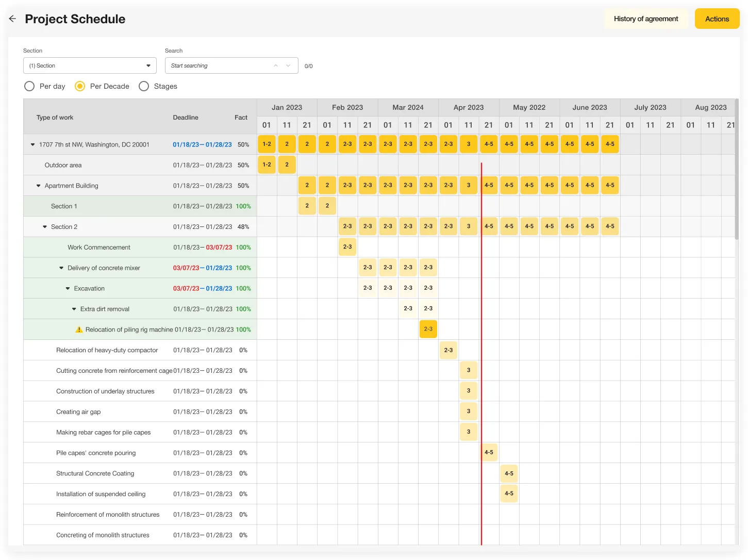748x560 pixels.
Task: Select the Per Decade radio button
Action: 80,86
